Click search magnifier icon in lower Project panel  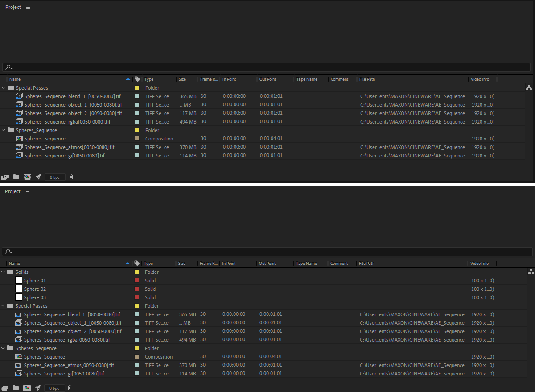8,252
